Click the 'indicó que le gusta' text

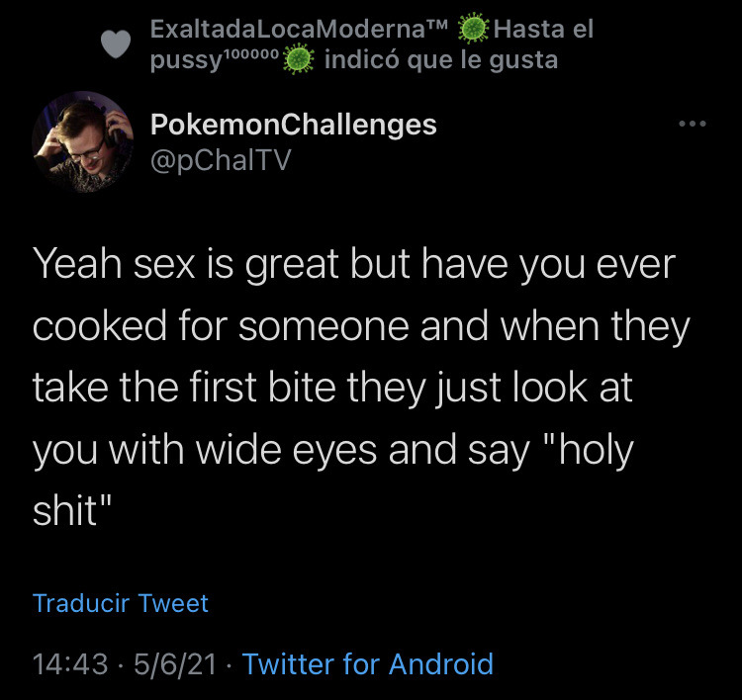pyautogui.click(x=441, y=60)
